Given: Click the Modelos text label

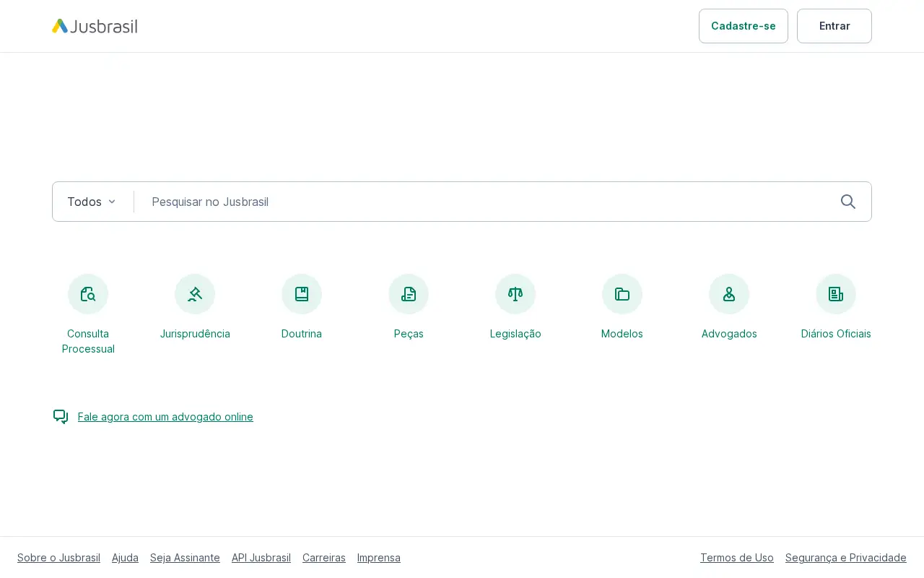Looking at the screenshot, I should [622, 334].
